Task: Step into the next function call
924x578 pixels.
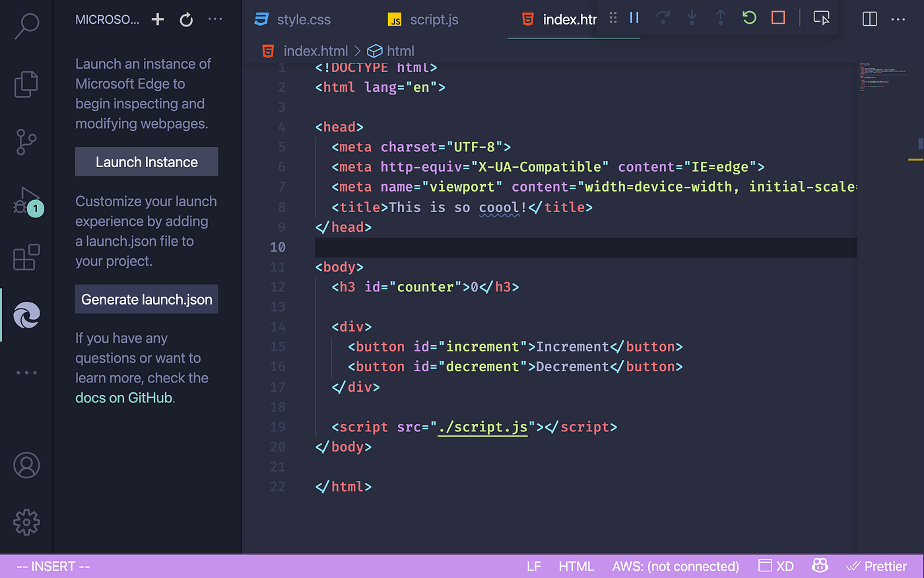Action: click(692, 18)
